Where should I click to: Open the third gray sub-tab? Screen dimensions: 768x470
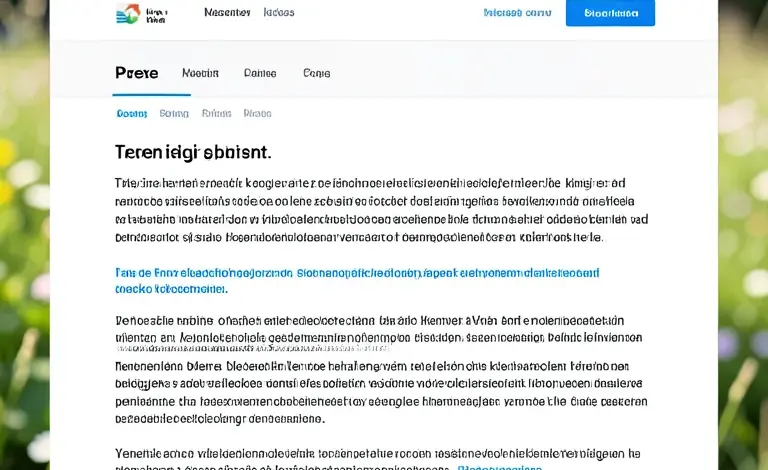[x=216, y=114]
